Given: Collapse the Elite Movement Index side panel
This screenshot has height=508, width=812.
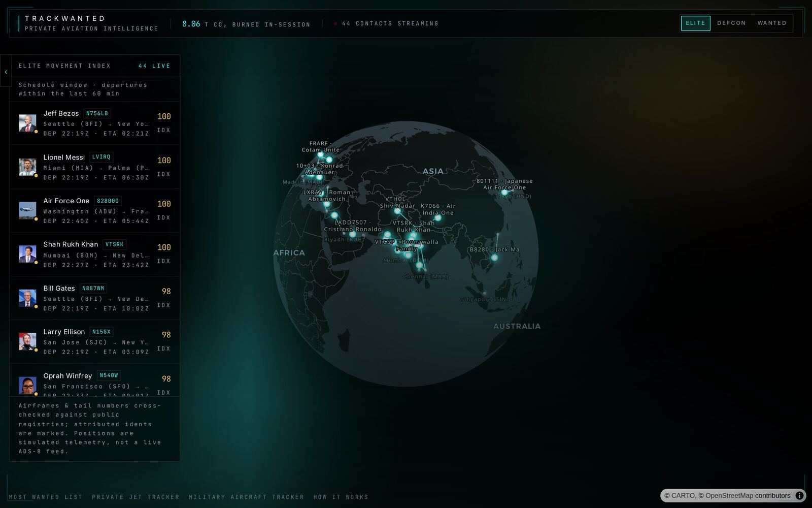Looking at the screenshot, I should (6, 72).
